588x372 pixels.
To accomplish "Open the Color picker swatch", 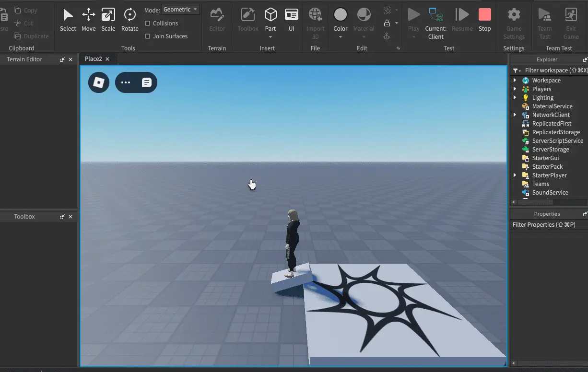I will pos(341,15).
